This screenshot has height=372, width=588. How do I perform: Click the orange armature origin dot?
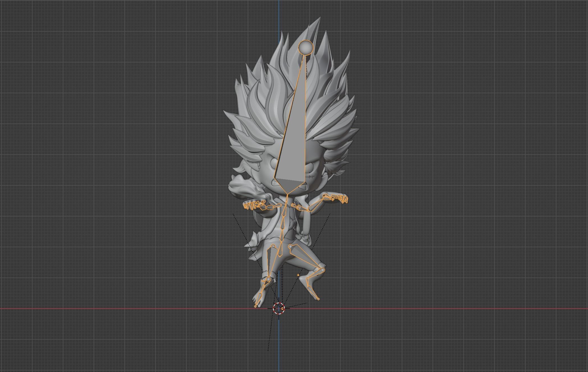coord(282,309)
